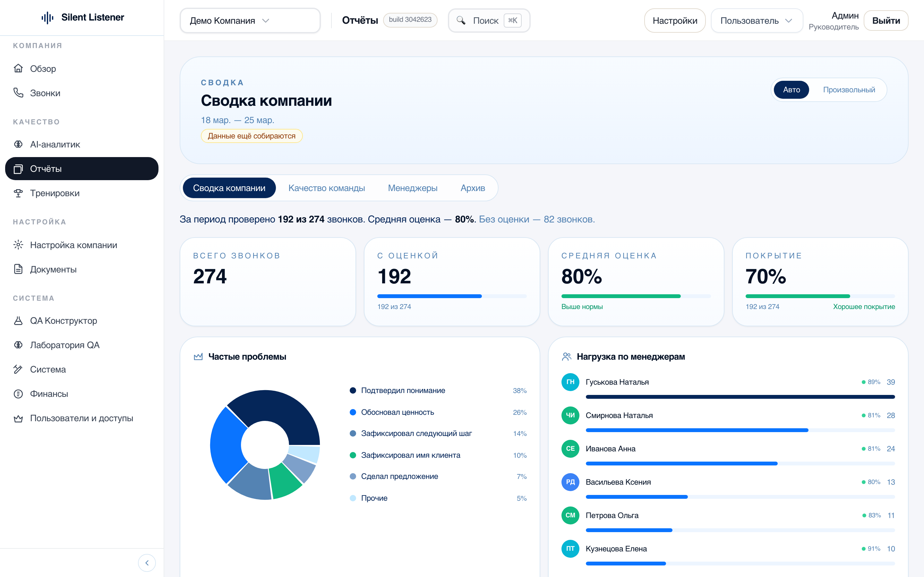The height and width of the screenshot is (577, 924).
Task: Collapse the sidebar with chevron button
Action: tap(147, 563)
